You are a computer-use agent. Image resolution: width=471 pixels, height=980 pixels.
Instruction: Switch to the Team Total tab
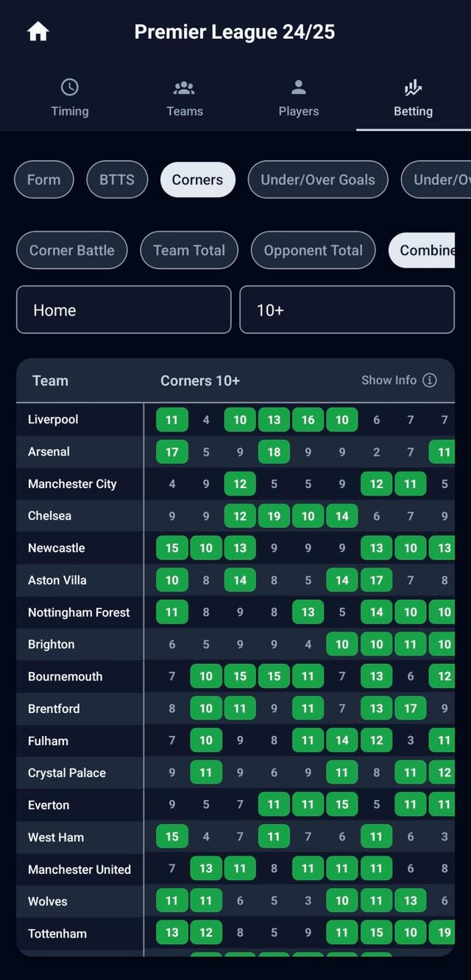[188, 250]
